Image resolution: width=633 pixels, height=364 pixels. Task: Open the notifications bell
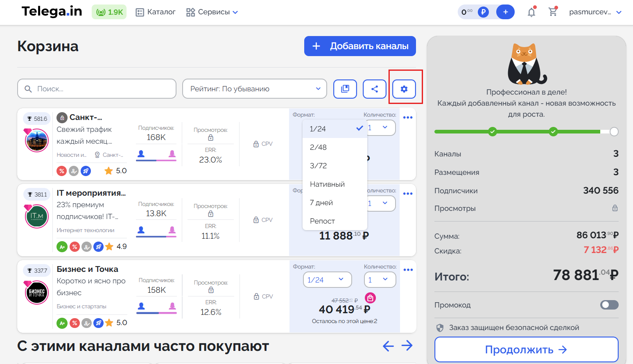(x=531, y=12)
